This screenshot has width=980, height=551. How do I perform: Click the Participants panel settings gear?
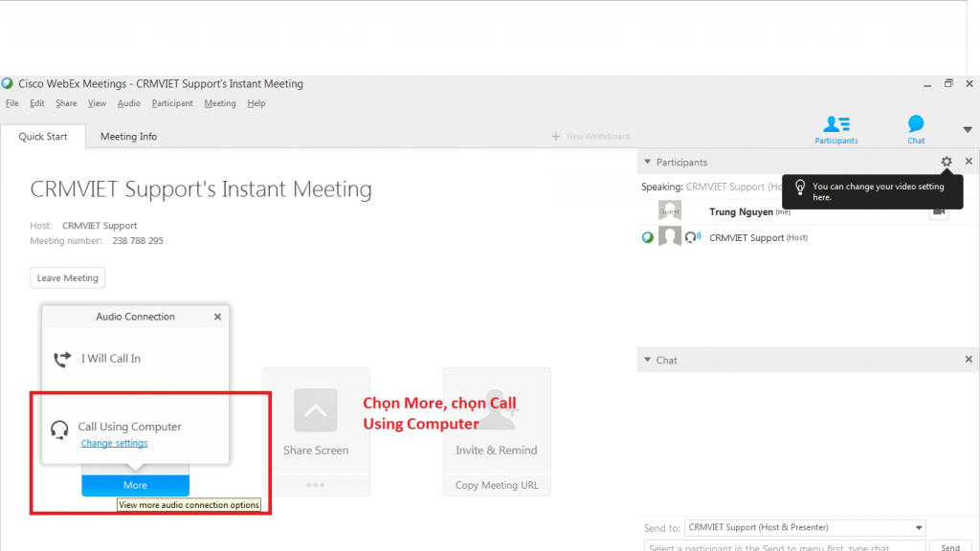(947, 162)
